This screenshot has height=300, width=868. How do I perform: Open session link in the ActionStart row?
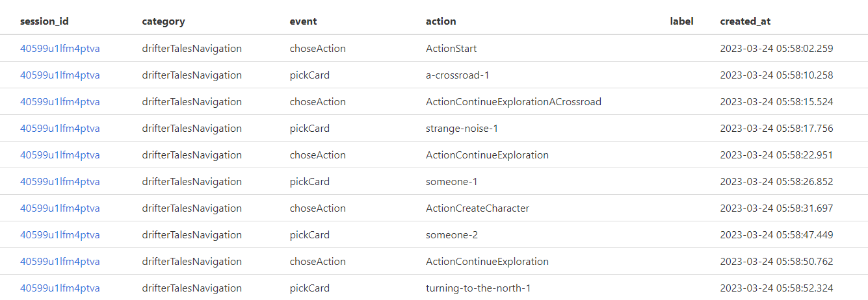pyautogui.click(x=60, y=48)
